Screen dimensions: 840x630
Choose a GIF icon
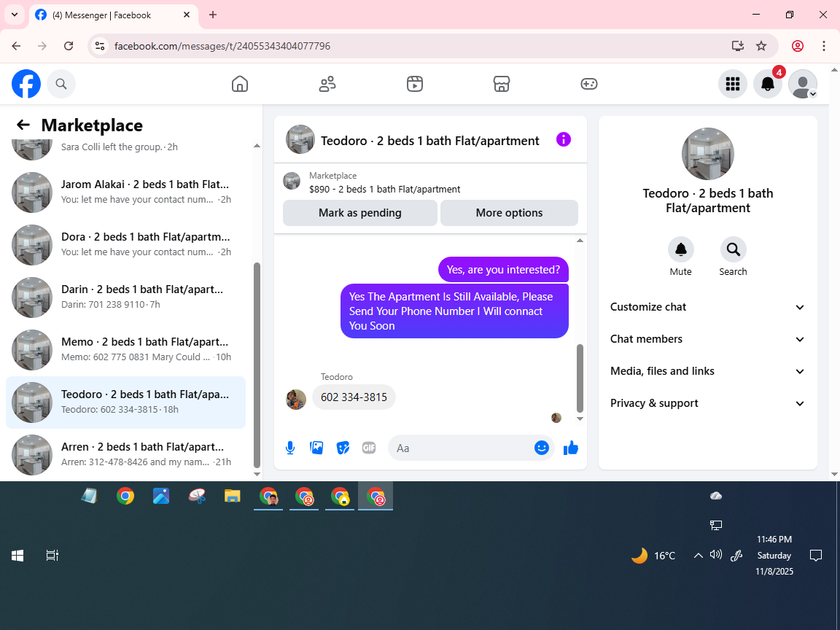tap(369, 448)
